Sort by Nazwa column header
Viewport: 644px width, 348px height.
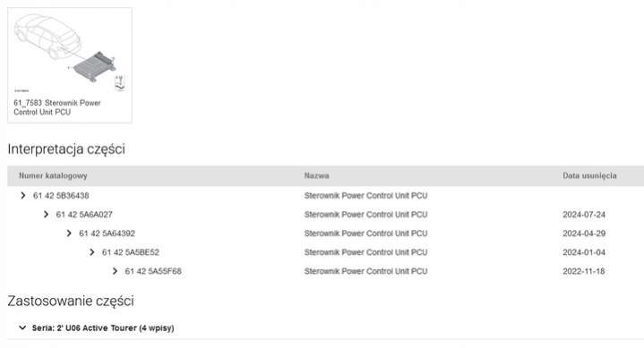(x=317, y=175)
